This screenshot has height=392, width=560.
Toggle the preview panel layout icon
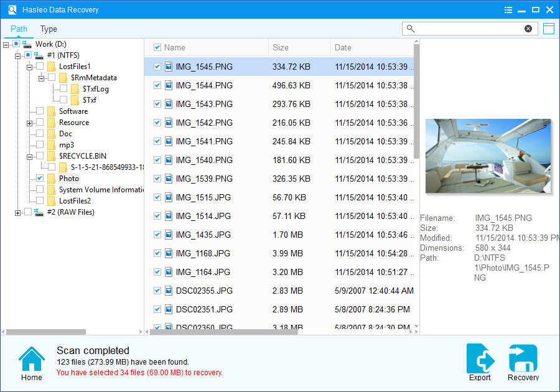549,29
